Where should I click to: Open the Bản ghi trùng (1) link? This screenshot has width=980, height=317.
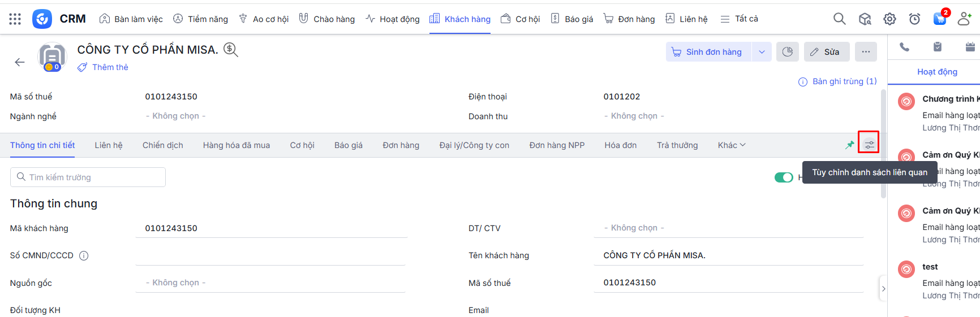[x=844, y=81]
